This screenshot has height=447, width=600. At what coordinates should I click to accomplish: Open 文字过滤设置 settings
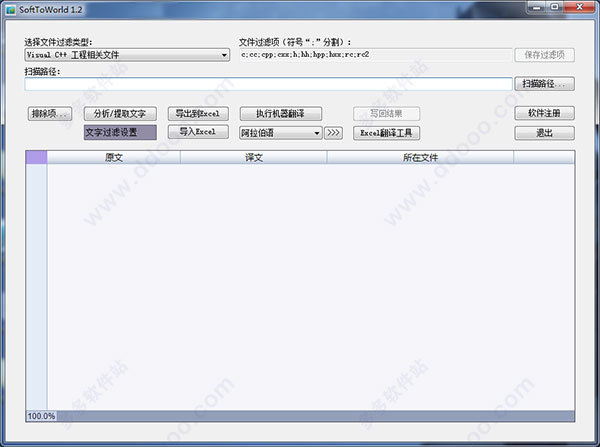point(120,132)
